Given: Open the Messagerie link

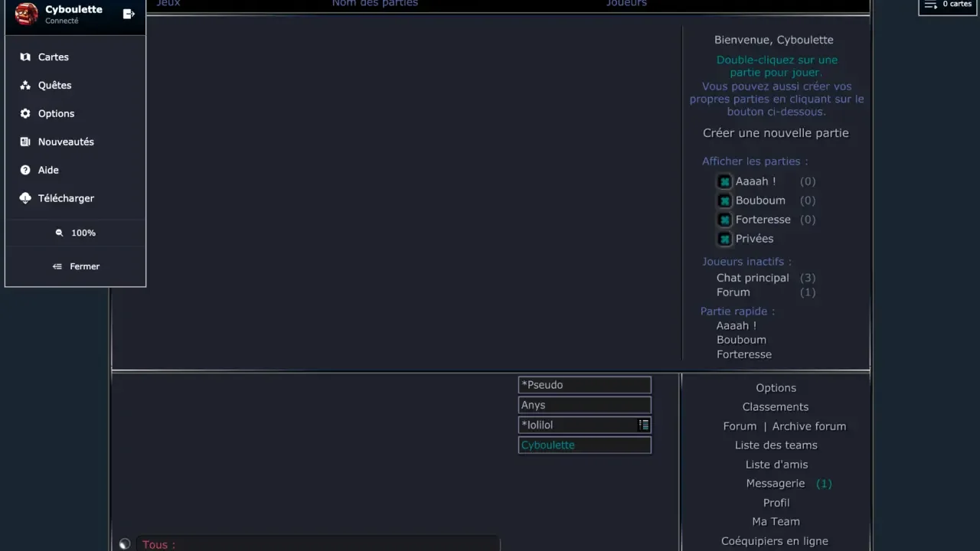Looking at the screenshot, I should (x=776, y=484).
